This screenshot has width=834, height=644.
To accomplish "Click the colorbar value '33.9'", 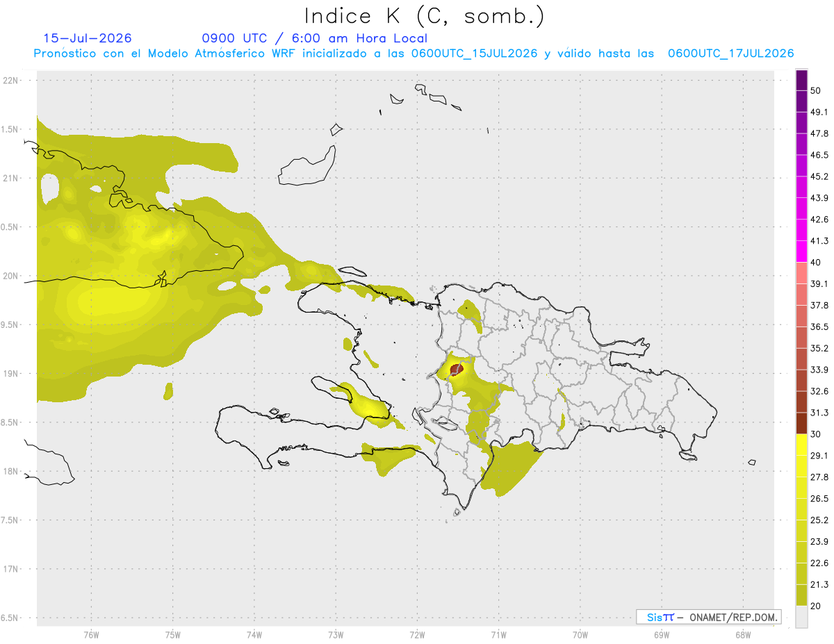I will pos(819,370).
